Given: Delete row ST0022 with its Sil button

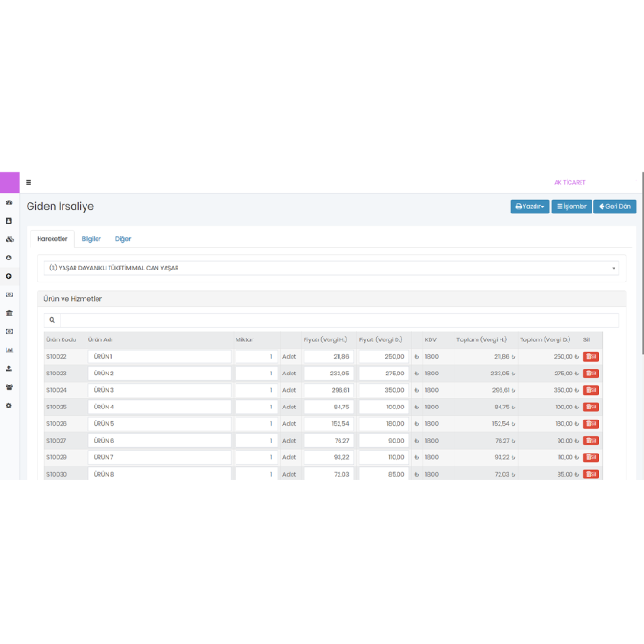Looking at the screenshot, I should click(591, 357).
